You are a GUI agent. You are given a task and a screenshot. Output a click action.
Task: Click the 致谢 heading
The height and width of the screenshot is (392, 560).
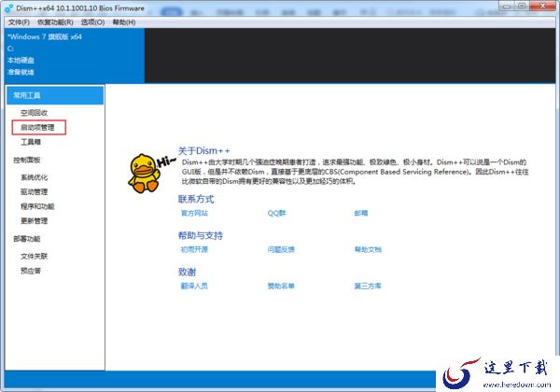pos(188,272)
